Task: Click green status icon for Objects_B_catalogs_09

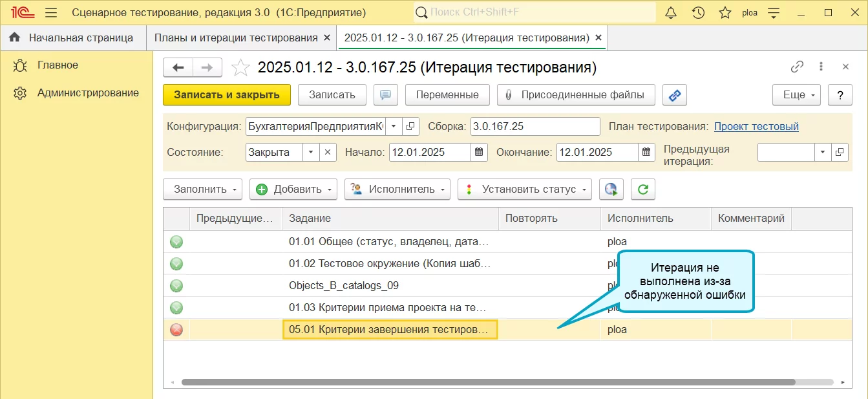Action: click(176, 286)
